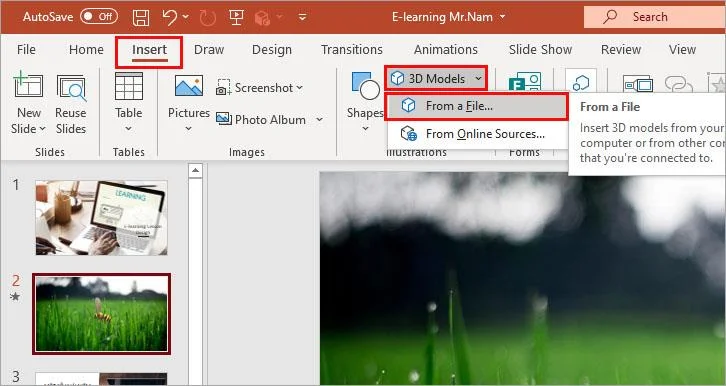Click the Zoom slide icon
Image resolution: width=726 pixels, height=386 pixels.
638,84
